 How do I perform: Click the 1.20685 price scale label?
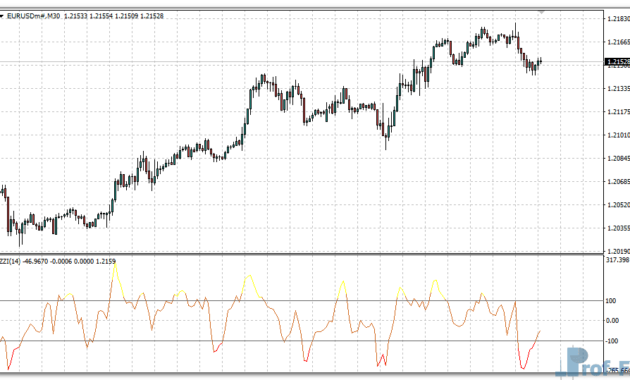tap(618, 182)
